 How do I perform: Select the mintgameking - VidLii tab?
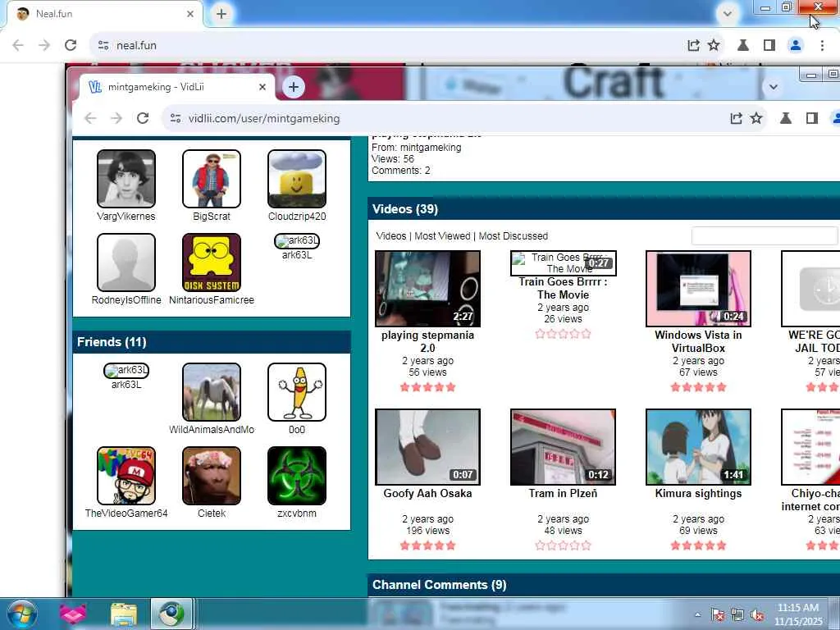177,87
